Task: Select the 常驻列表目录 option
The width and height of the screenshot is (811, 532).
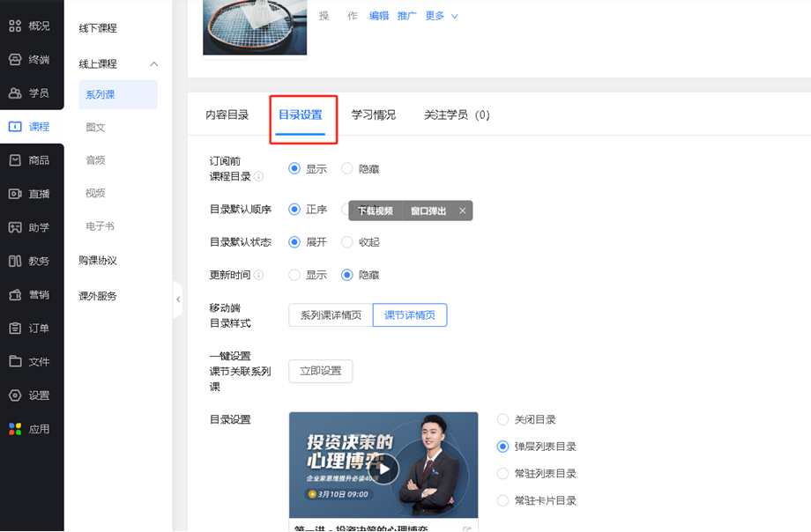Action: (502, 474)
